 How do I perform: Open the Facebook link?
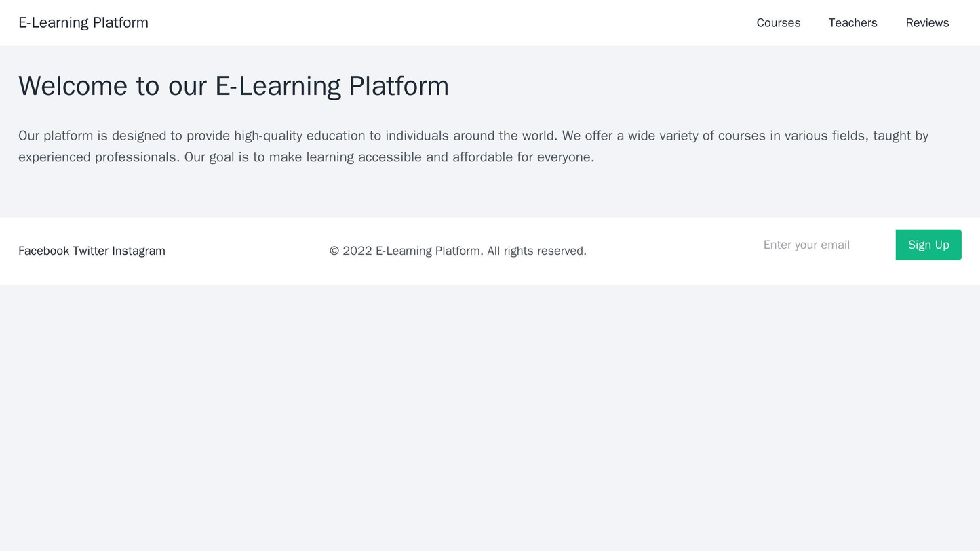pos(44,251)
